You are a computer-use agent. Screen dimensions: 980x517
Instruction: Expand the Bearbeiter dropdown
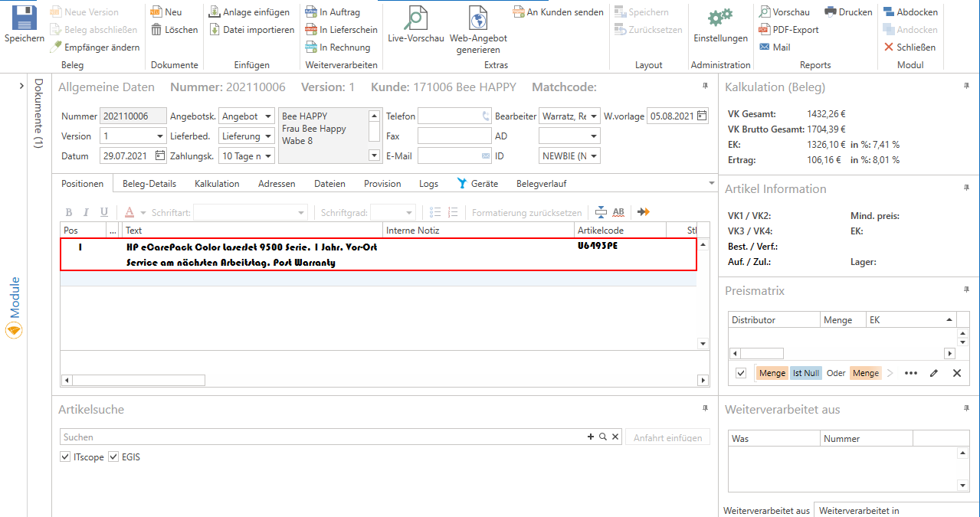point(594,116)
